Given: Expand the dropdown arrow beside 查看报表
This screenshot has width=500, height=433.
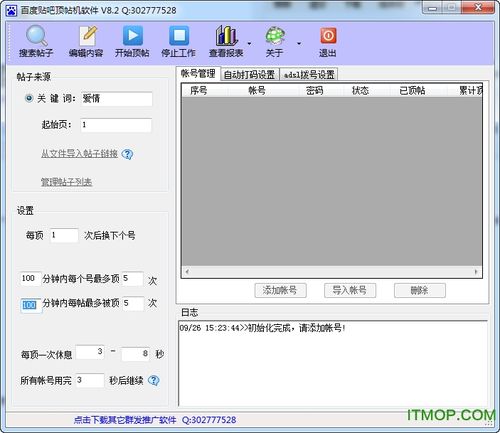Looking at the screenshot, I should pos(249,43).
